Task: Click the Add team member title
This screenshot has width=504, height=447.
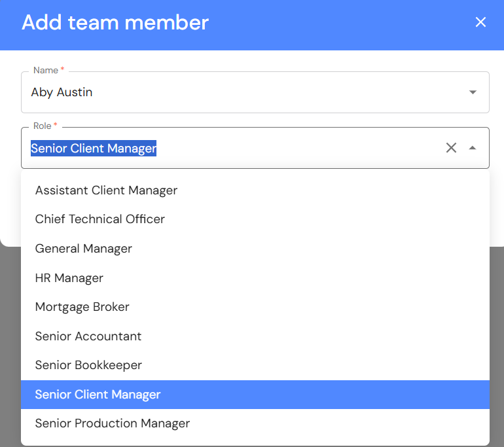Action: tap(115, 23)
